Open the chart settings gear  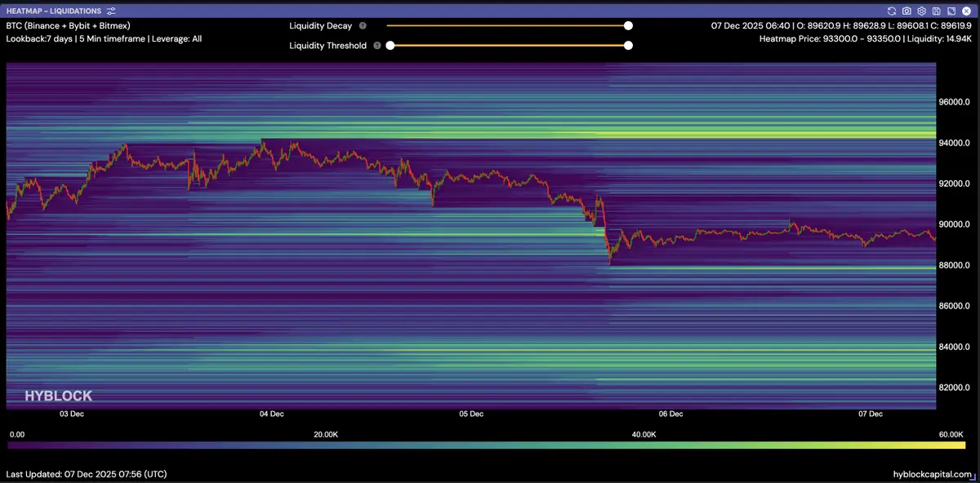click(x=921, y=11)
